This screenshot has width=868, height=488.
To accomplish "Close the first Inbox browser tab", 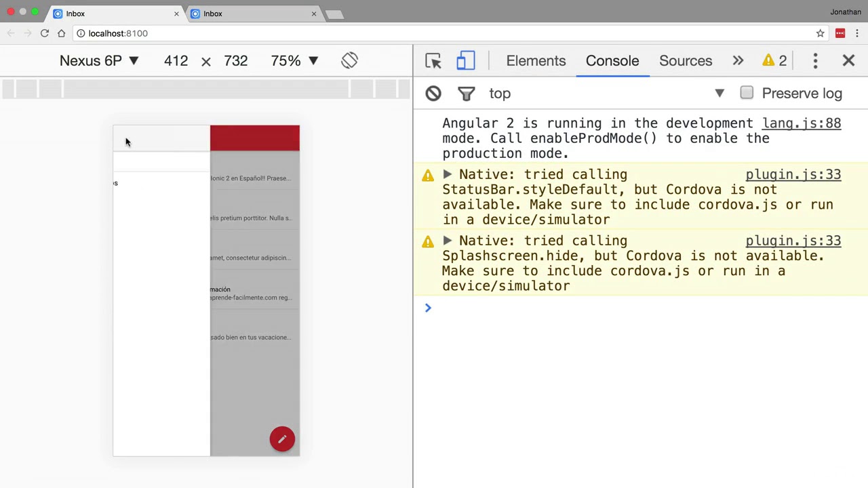I will (x=176, y=14).
